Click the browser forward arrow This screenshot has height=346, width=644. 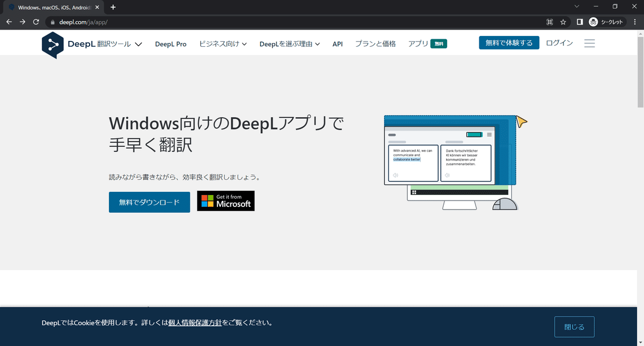click(23, 22)
